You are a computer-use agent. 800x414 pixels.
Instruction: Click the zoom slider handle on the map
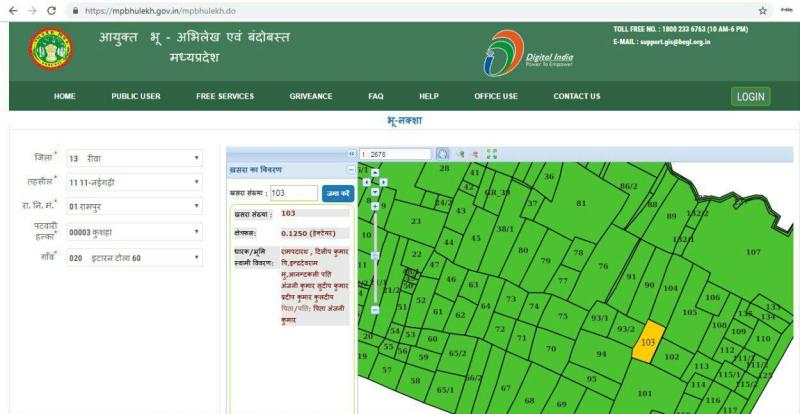click(375, 255)
